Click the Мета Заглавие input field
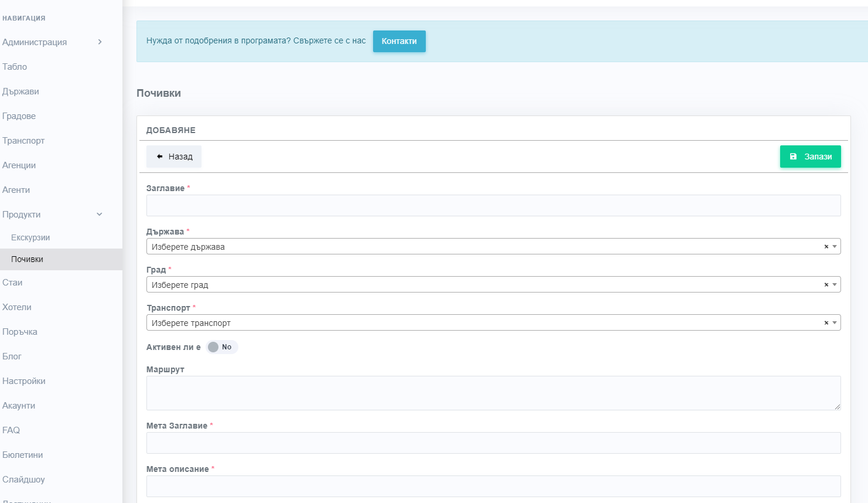This screenshot has width=868, height=503. (x=493, y=443)
